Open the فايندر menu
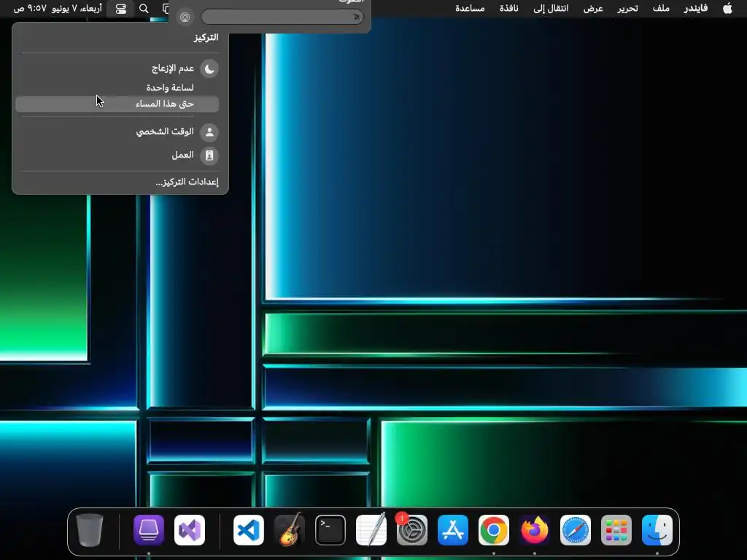 695,8
